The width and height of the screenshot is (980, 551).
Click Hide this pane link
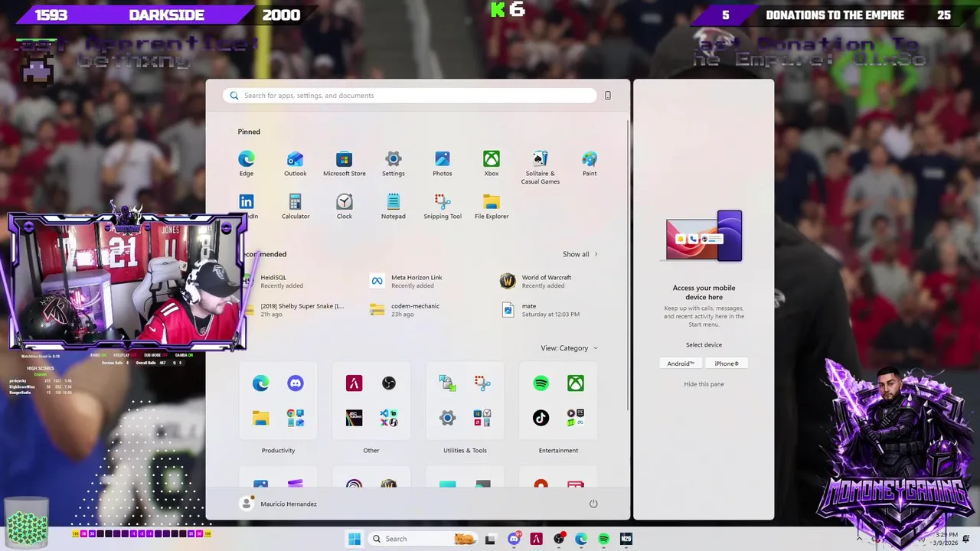pos(704,384)
